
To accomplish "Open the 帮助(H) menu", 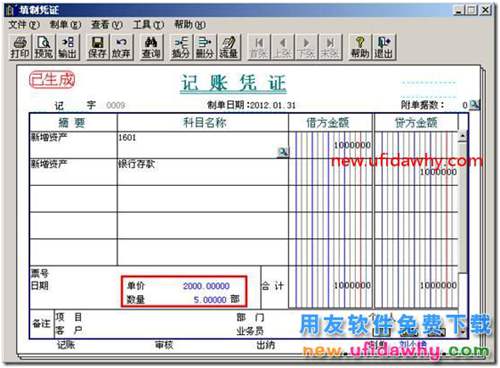I will (190, 24).
